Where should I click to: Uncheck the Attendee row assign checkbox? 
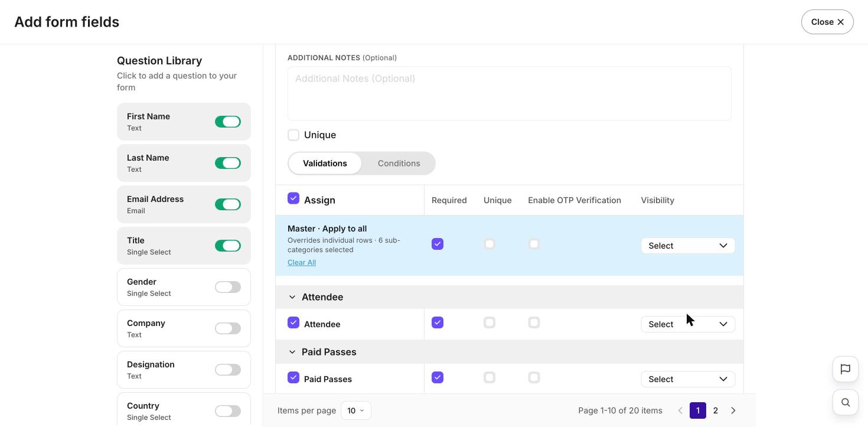click(293, 322)
